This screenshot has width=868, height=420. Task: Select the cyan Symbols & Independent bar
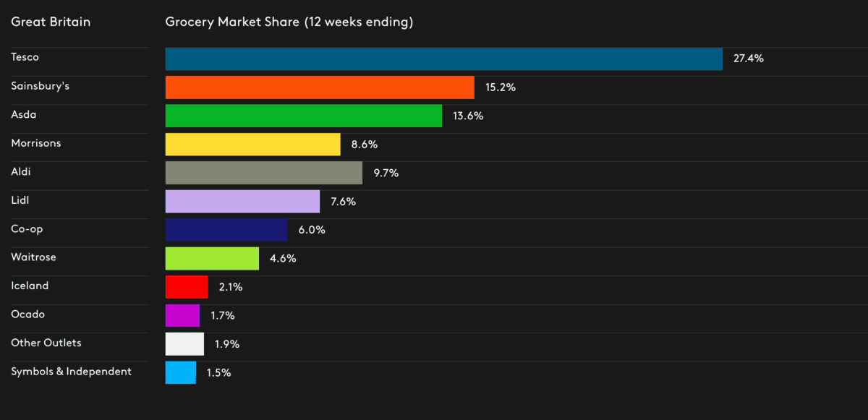(x=180, y=372)
